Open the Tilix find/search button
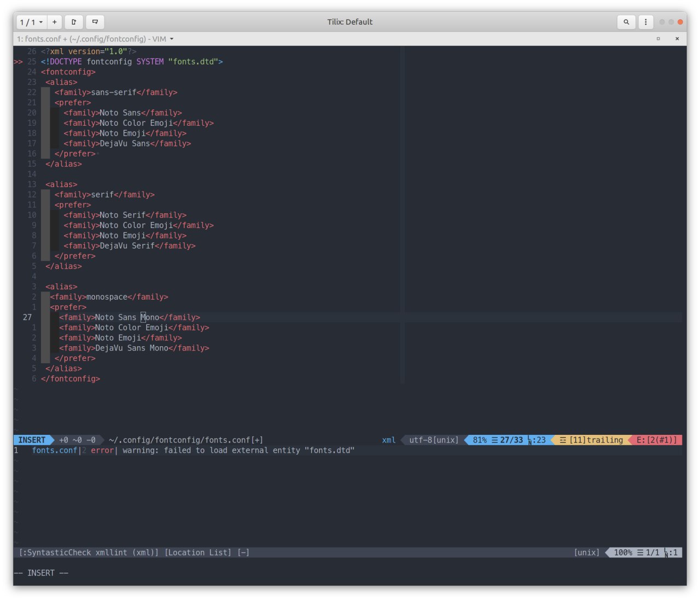 click(626, 22)
